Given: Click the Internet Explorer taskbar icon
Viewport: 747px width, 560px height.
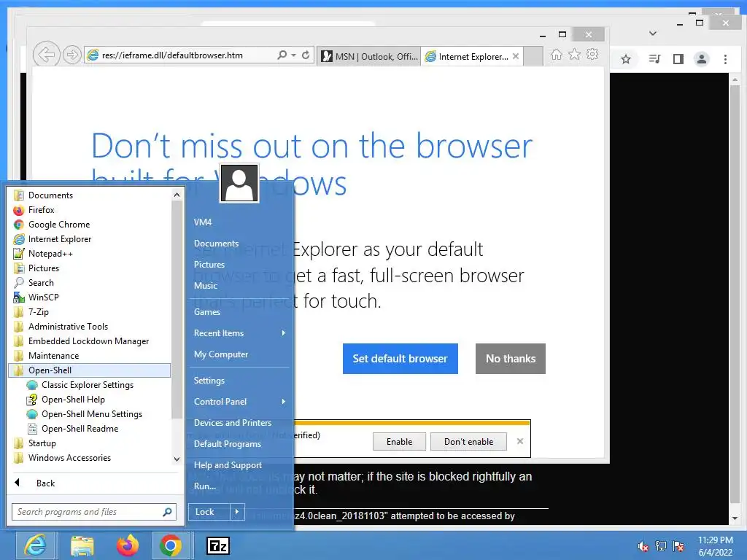Looking at the screenshot, I should click(x=36, y=545).
